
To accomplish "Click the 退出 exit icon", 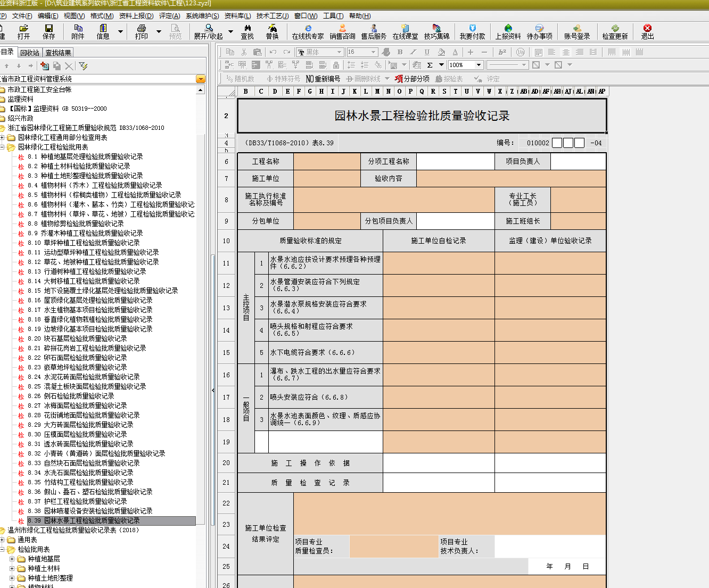I will (x=647, y=32).
